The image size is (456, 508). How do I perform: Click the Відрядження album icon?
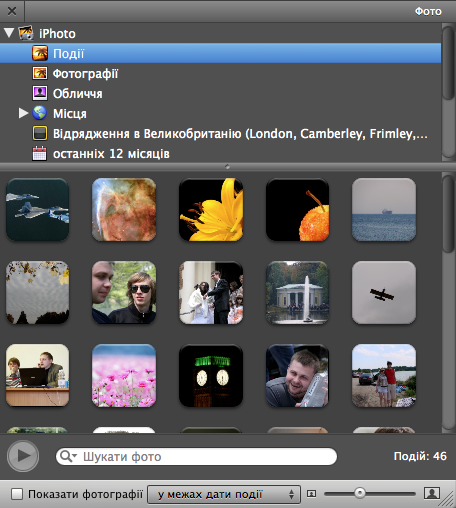tap(40, 133)
